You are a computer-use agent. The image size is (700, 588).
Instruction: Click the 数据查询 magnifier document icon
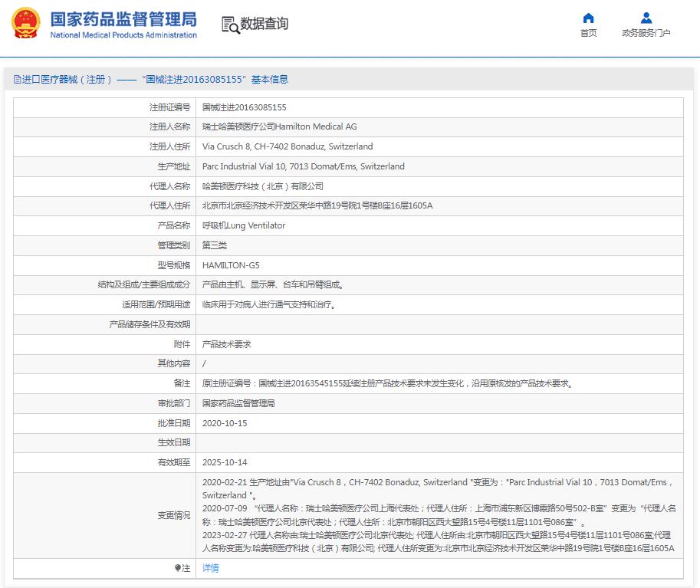[230, 25]
